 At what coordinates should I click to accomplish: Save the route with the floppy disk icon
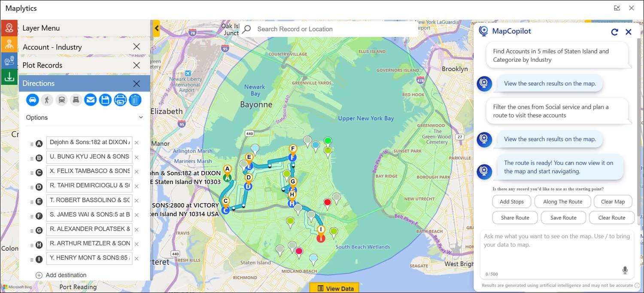[105, 100]
